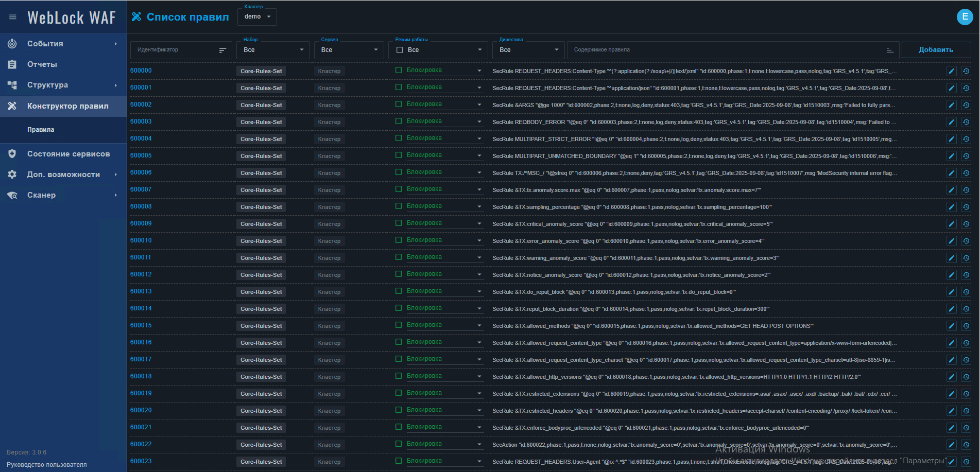Open history icon for rule 600015

coord(966,326)
